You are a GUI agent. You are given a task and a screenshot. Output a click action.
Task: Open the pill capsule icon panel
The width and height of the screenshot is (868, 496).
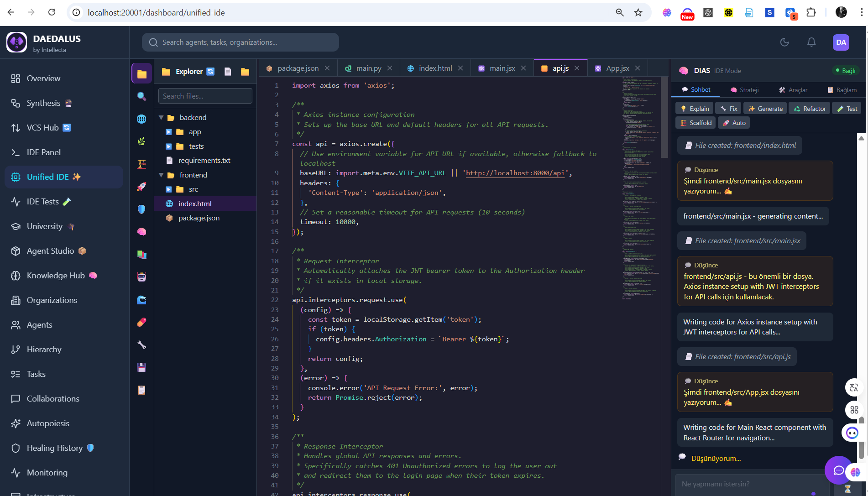click(141, 322)
